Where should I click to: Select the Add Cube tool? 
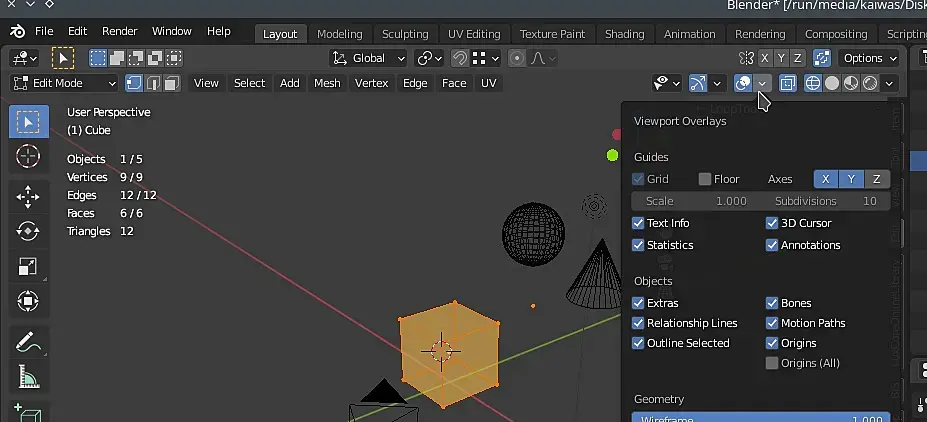click(x=28, y=413)
